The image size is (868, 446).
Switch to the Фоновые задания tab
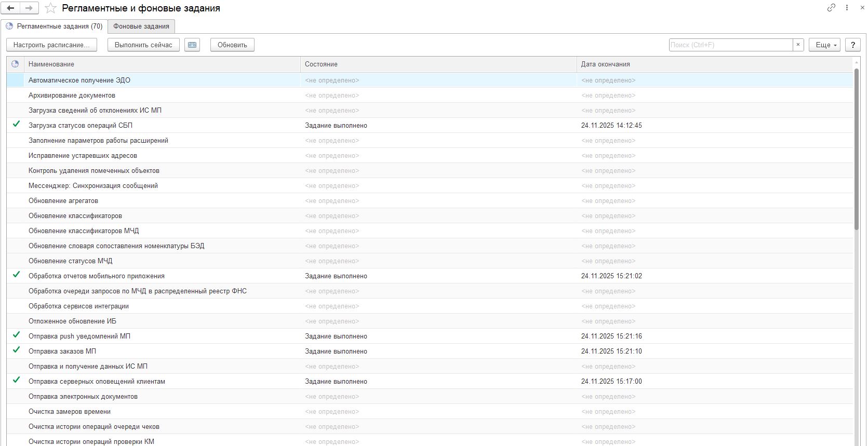(141, 26)
